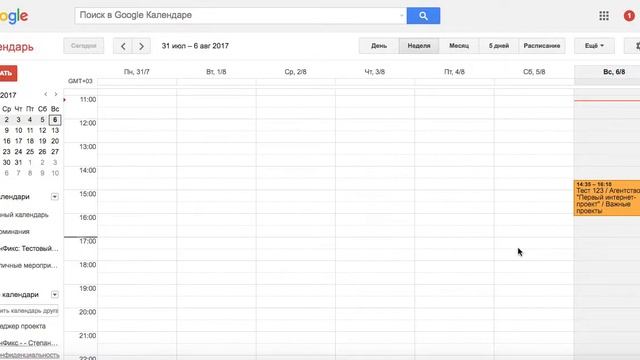Select the '5 дней' view
Image resolution: width=640 pixels, height=360 pixels.
(499, 46)
